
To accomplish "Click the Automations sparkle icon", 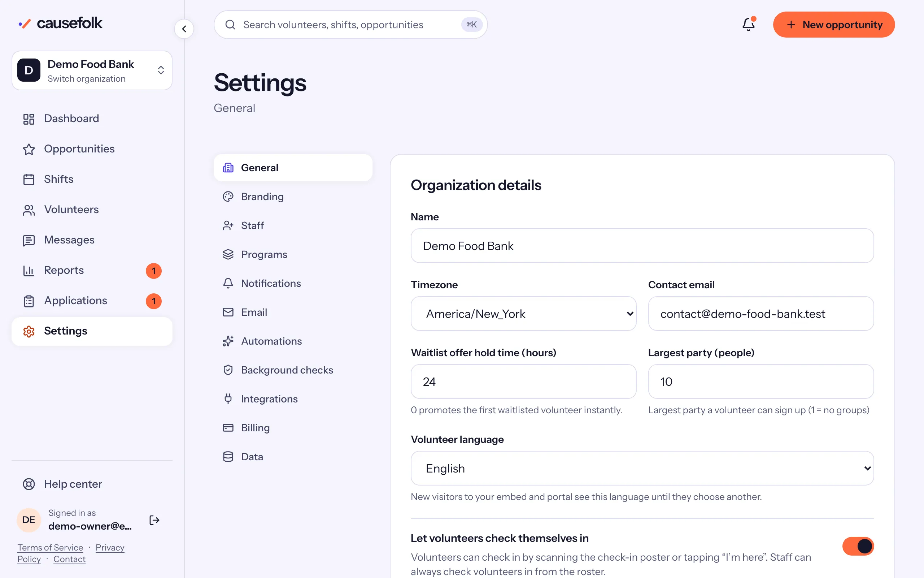I will [x=228, y=341].
